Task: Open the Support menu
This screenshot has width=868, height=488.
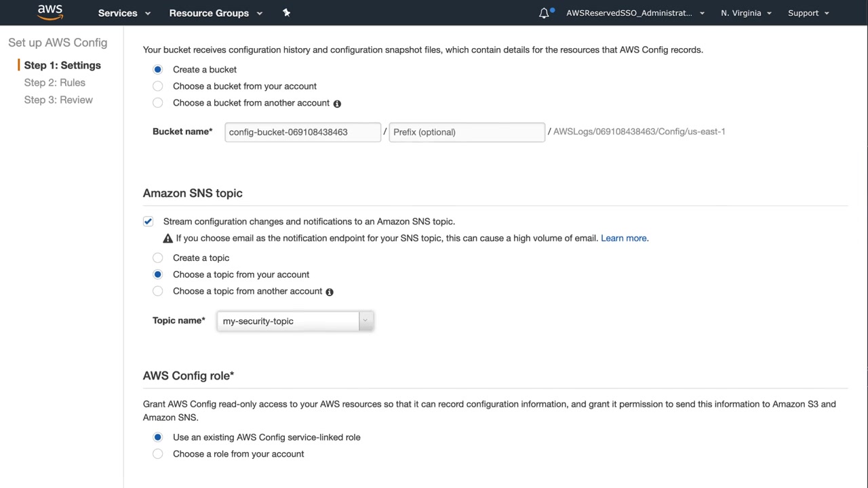Action: (x=808, y=13)
